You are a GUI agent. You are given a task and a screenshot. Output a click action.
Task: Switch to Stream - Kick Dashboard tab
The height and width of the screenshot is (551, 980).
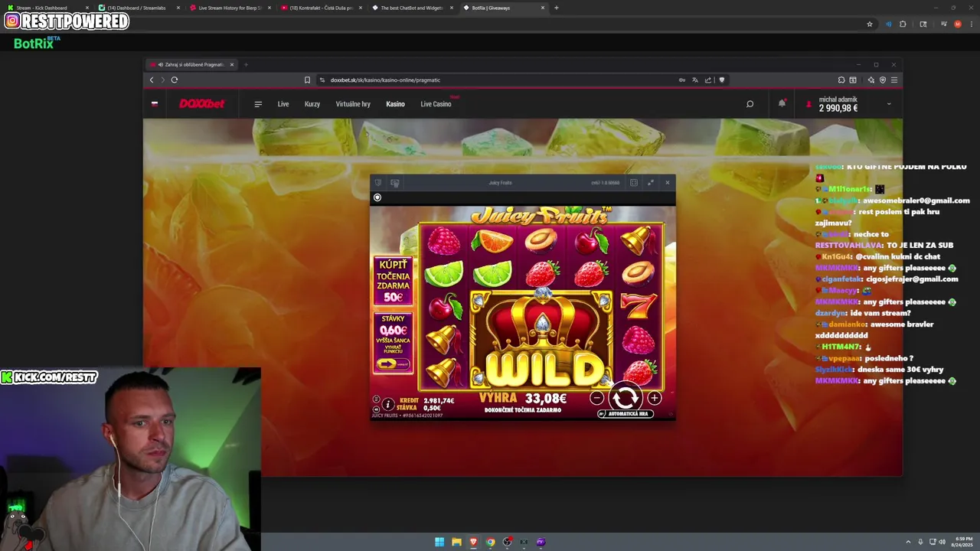pyautogui.click(x=46, y=8)
